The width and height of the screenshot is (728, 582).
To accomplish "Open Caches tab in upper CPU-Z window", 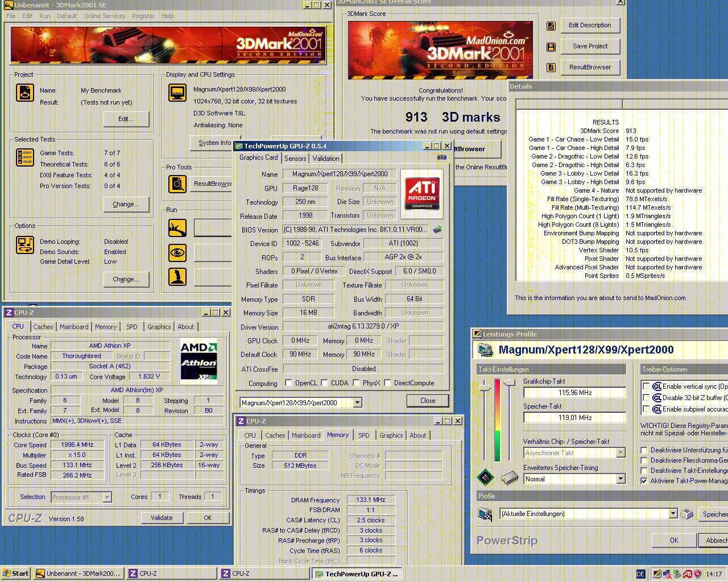I will 43,327.
